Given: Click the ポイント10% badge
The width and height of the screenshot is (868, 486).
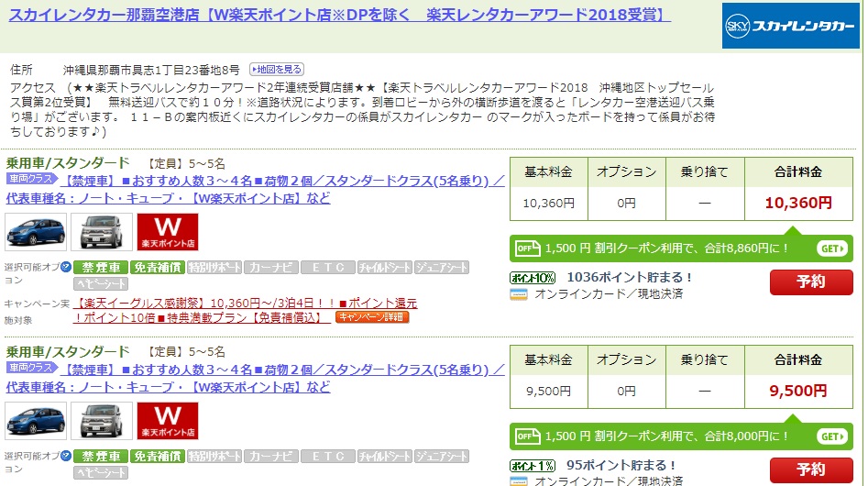Looking at the screenshot, I should coord(532,277).
